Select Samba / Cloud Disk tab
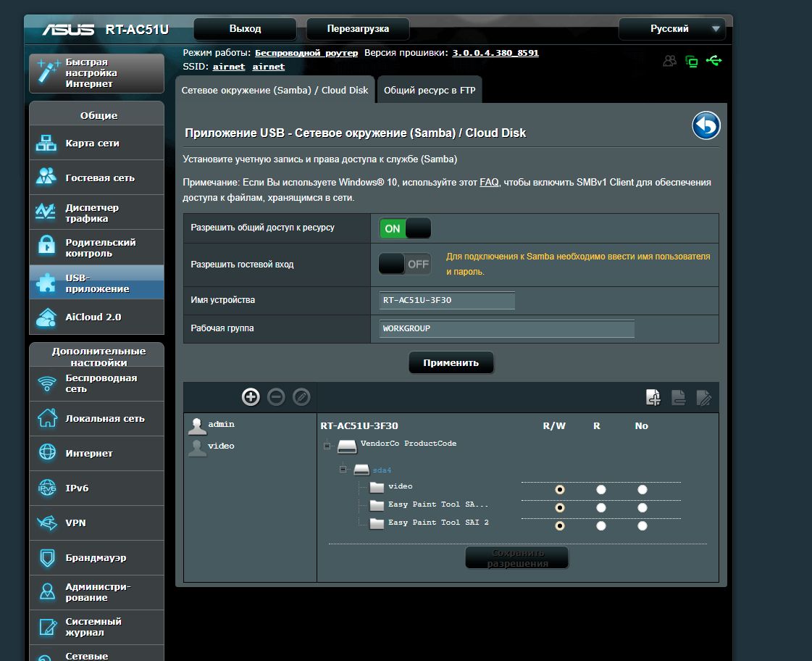812x661 pixels. (275, 91)
